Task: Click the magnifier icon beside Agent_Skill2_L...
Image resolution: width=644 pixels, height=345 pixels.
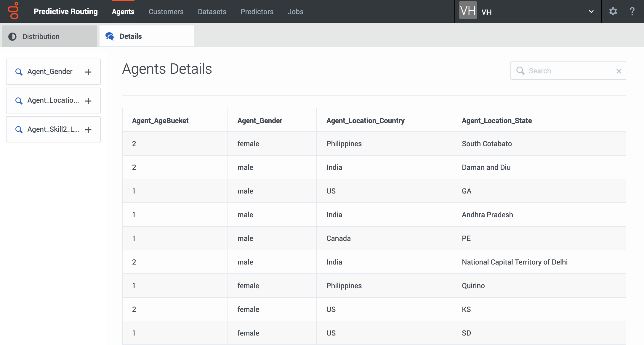Action: coord(19,130)
